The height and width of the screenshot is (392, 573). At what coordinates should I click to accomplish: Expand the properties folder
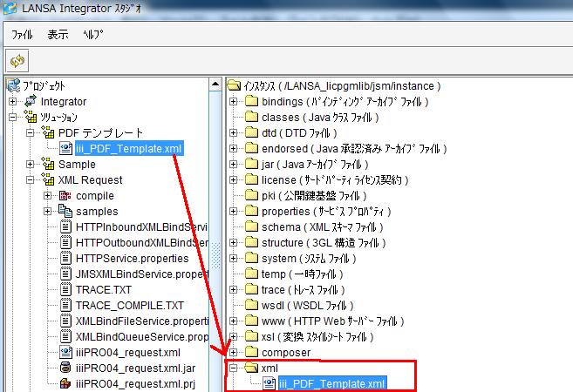234,212
